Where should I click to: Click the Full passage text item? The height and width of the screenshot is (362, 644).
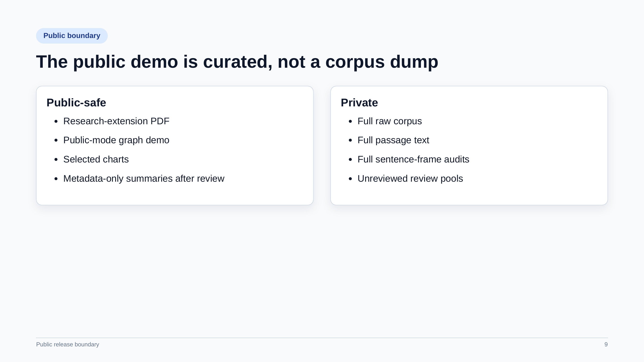coord(393,140)
